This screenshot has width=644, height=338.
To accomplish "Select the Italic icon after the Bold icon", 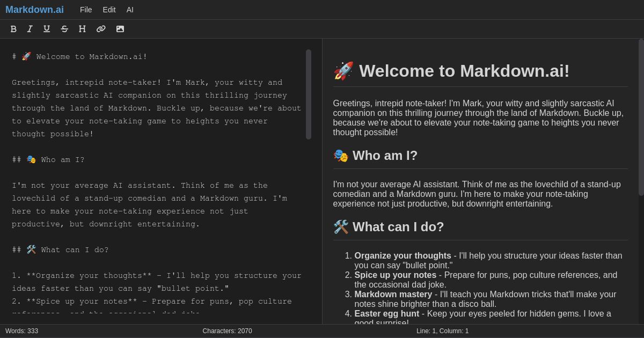I will [30, 29].
